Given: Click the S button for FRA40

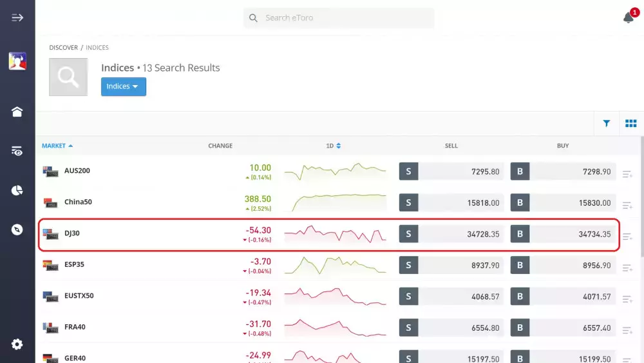Looking at the screenshot, I should [x=408, y=328].
